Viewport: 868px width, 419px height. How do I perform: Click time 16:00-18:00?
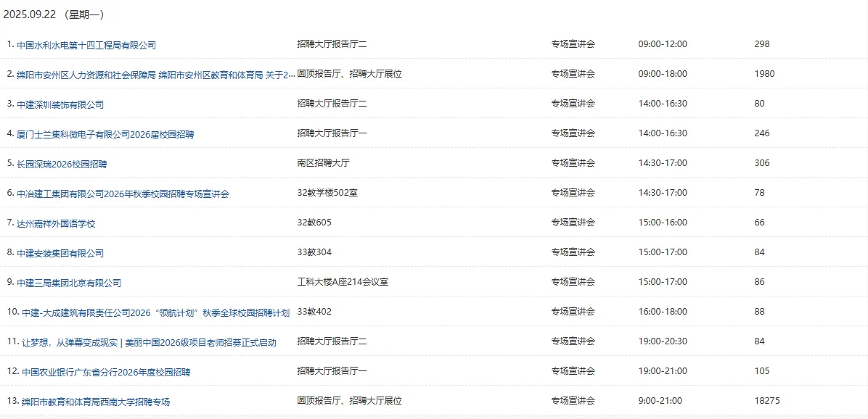coord(663,312)
